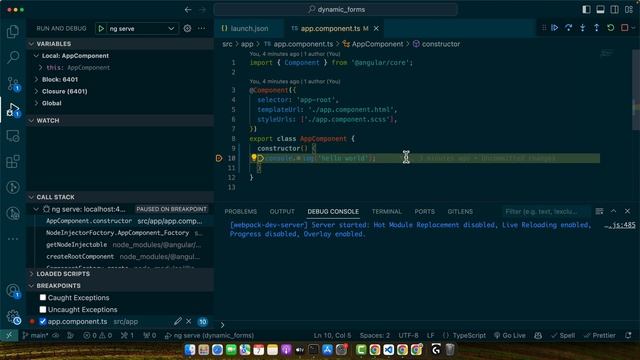Click the lightbulb code action on line 10
Image resolution: width=640 pixels, height=360 pixels.
pyautogui.click(x=254, y=158)
